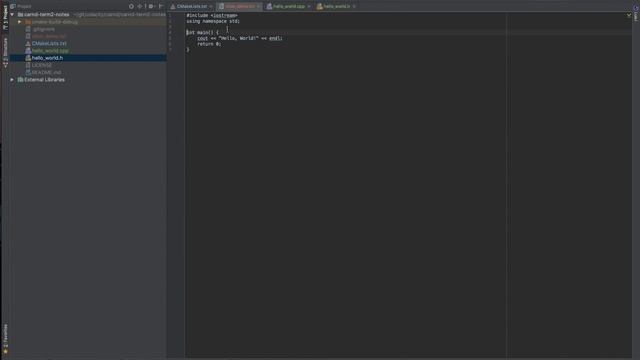Close the hello_world.cpp editor tab
Viewport: 640px width, 360px height.
pos(309,7)
